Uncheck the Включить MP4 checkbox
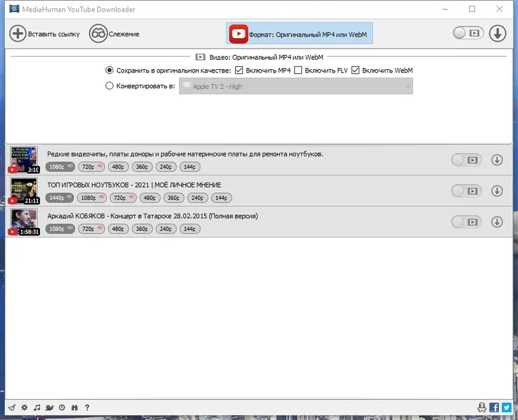The image size is (518, 420). click(x=239, y=70)
